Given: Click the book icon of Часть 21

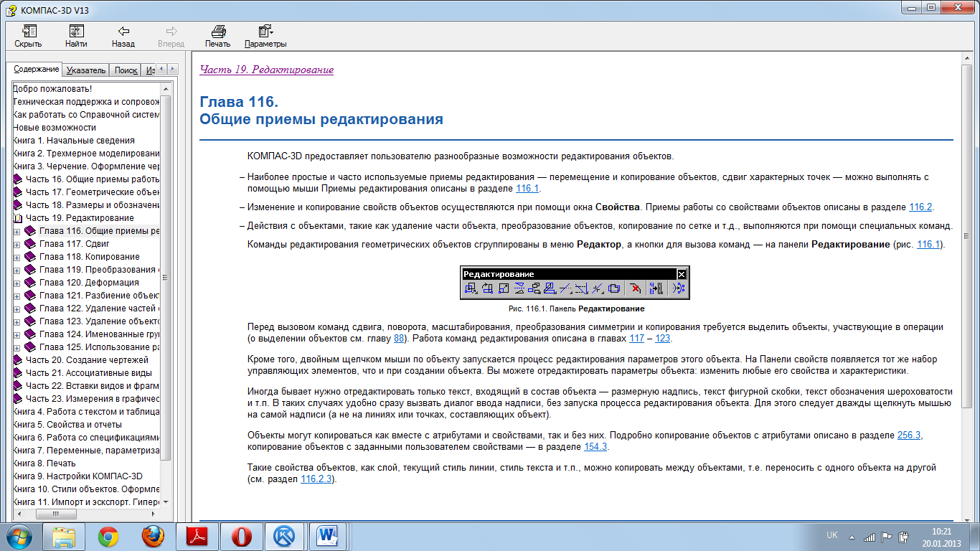Looking at the screenshot, I should pyautogui.click(x=18, y=373).
